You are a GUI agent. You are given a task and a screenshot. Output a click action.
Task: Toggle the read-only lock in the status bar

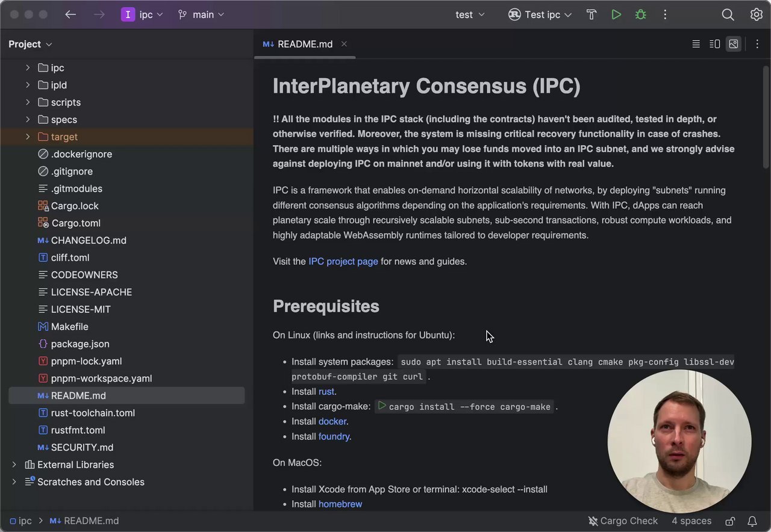tap(730, 521)
